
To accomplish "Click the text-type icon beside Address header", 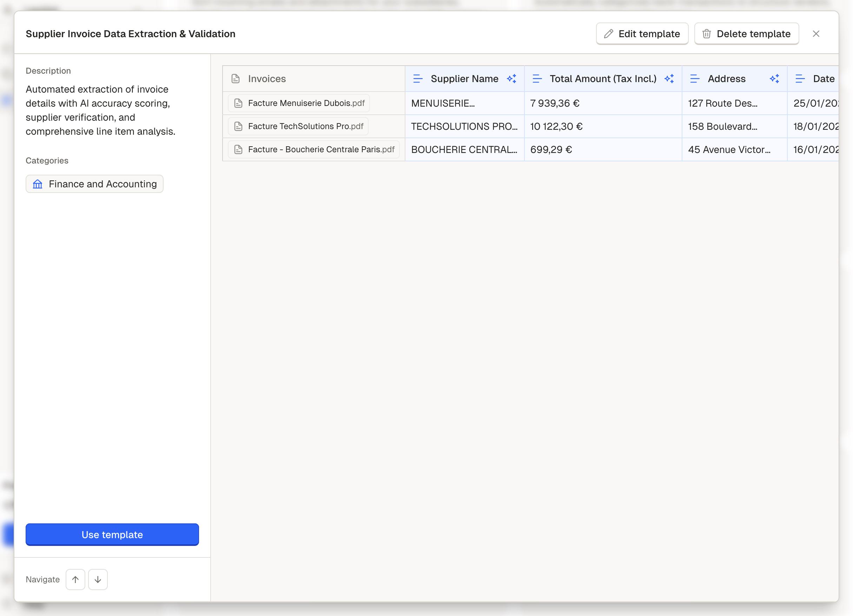I will [695, 79].
